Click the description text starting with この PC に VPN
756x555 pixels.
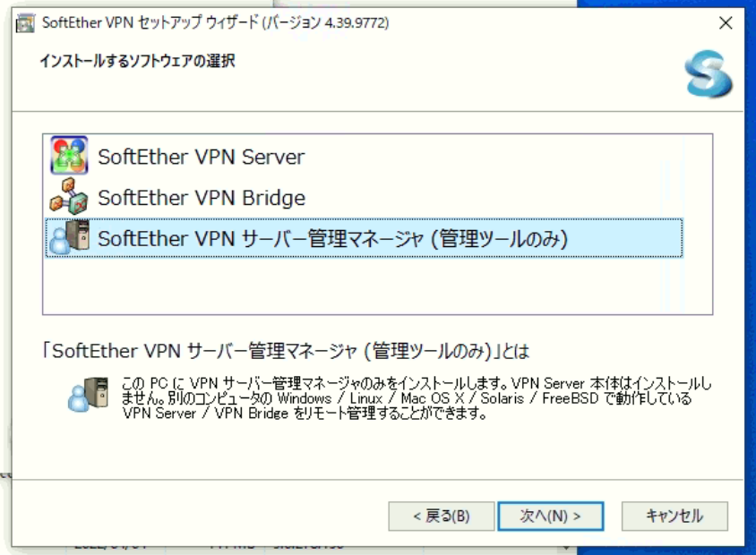(417, 398)
